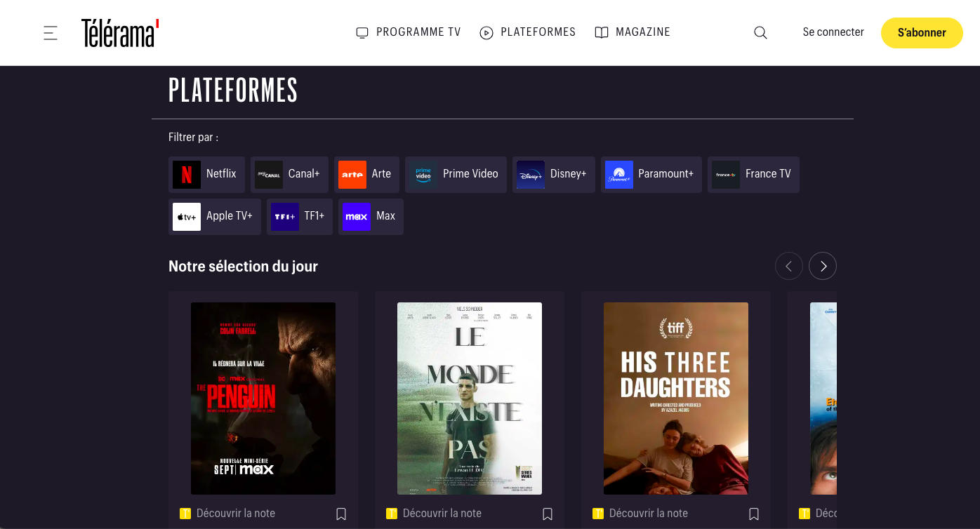The width and height of the screenshot is (980, 529).
Task: Filter by the Arte label
Action: [x=381, y=174]
